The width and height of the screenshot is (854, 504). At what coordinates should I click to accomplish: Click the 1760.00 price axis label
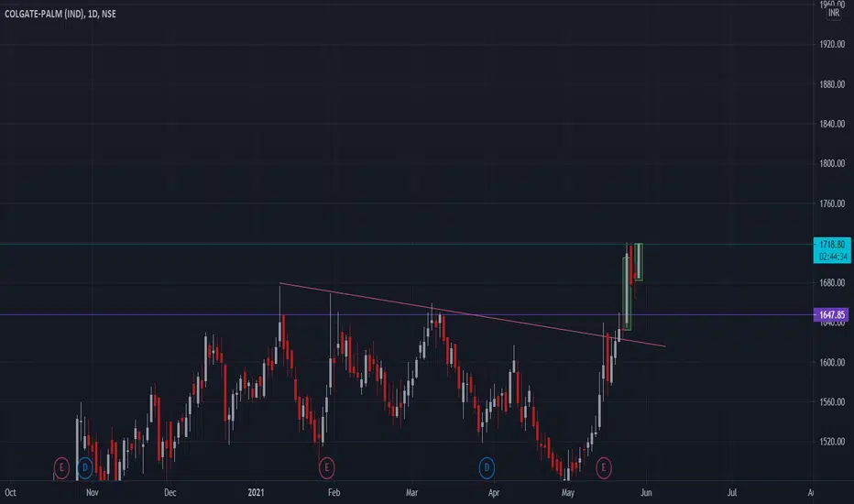coord(832,203)
